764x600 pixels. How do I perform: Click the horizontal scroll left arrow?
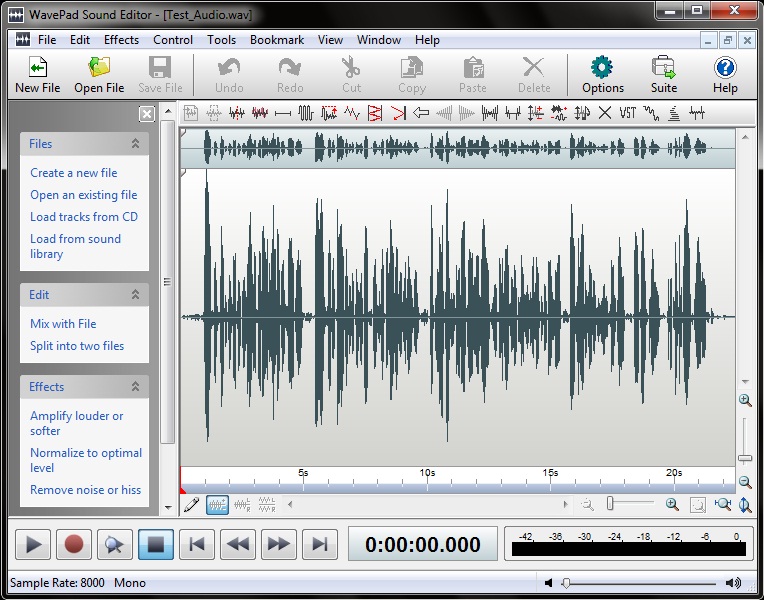[290, 504]
